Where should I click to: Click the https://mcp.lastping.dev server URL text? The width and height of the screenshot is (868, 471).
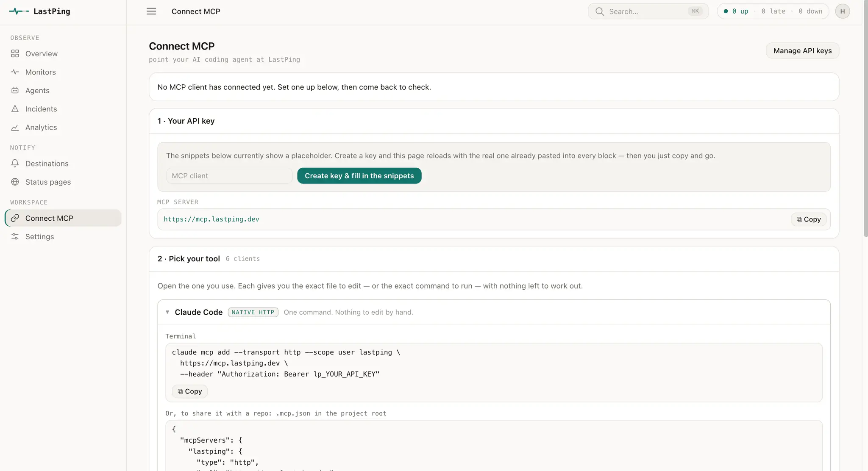[x=211, y=219]
